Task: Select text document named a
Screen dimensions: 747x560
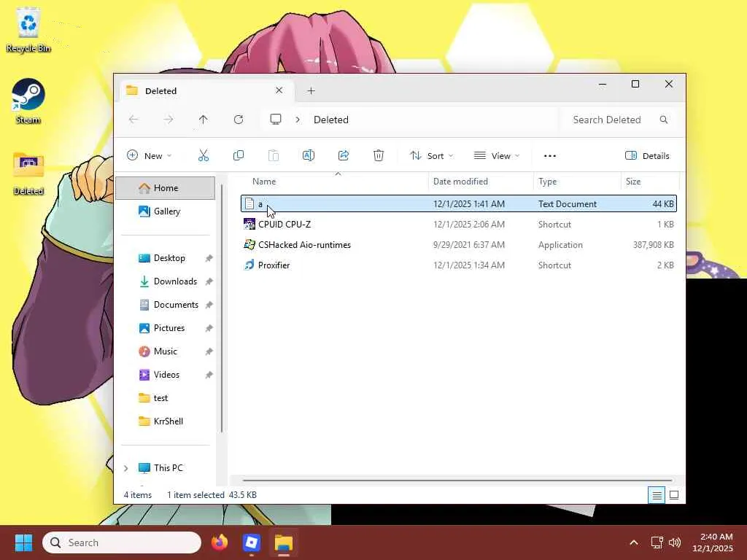Action: tap(459, 204)
